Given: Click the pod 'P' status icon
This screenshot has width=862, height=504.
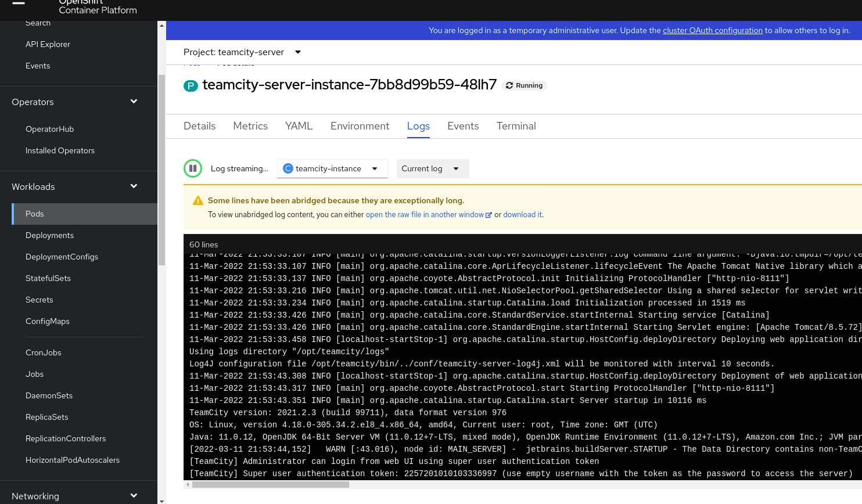Looking at the screenshot, I should coord(191,85).
